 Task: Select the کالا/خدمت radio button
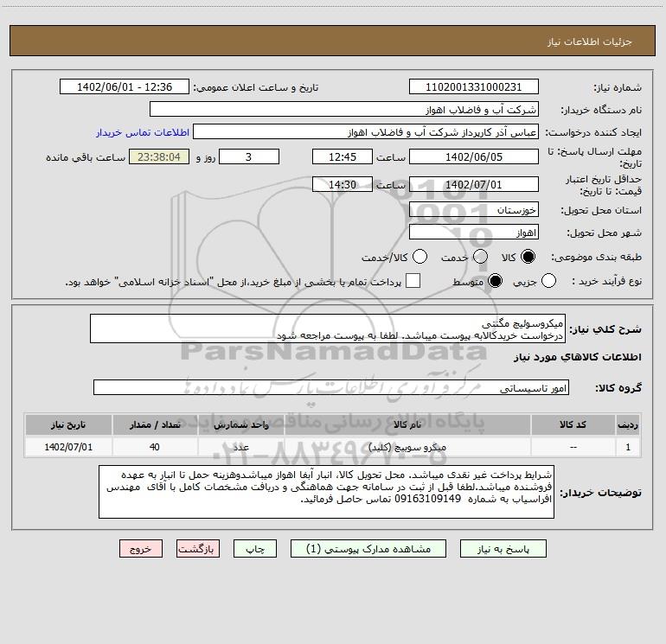(x=420, y=257)
